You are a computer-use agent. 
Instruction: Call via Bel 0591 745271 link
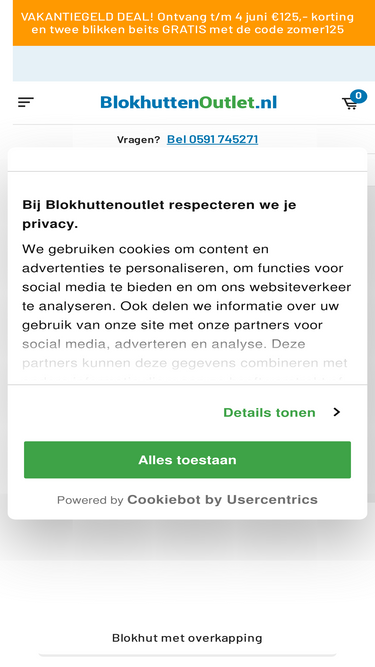click(x=212, y=139)
